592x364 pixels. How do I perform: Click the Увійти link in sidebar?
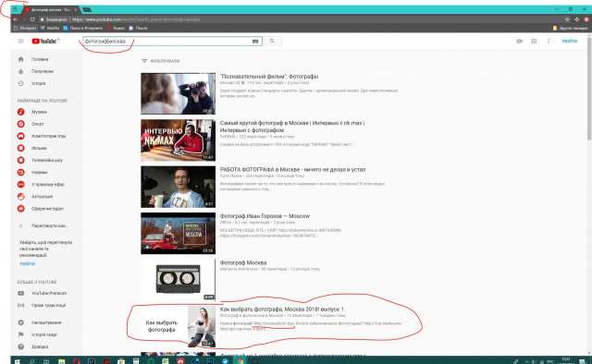click(27, 263)
